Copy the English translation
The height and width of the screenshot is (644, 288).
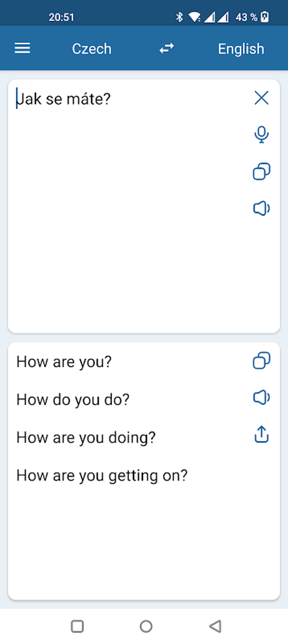(x=261, y=360)
